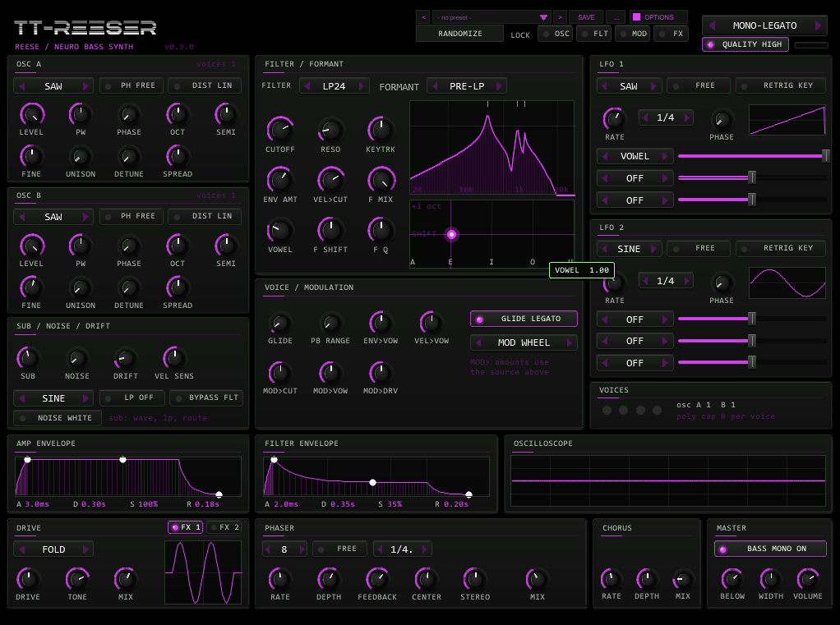
Task: Click the DRIVE amount knob
Action: pyautogui.click(x=28, y=579)
